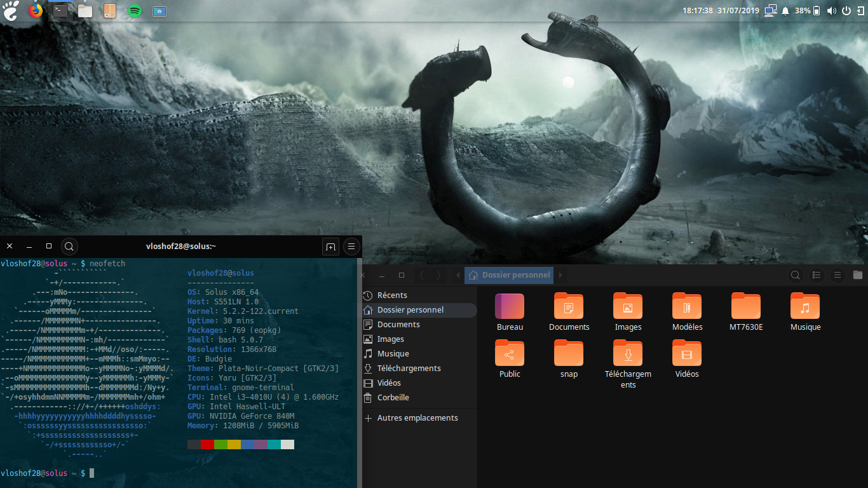Image resolution: width=868 pixels, height=488 pixels.
Task: Click the search icon in the file manager
Action: pyautogui.click(x=795, y=275)
